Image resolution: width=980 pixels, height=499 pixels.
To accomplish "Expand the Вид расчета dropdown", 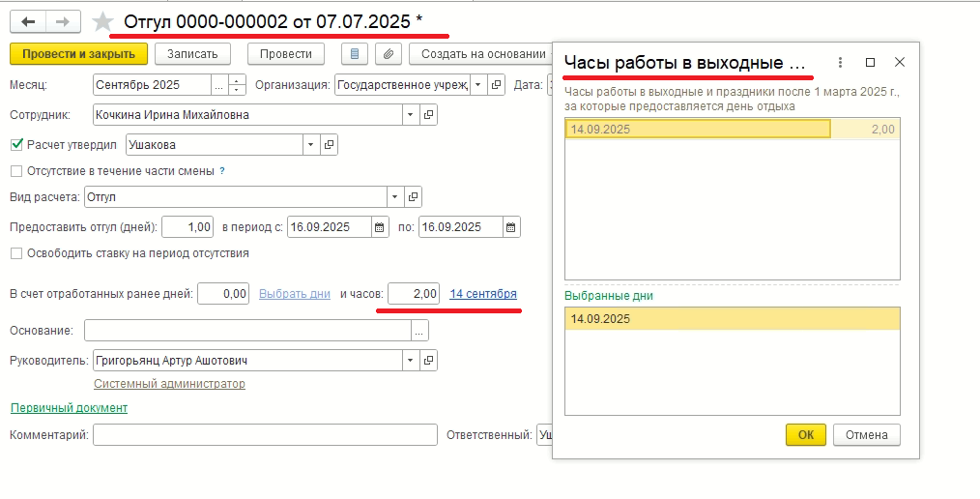I will coord(395,197).
